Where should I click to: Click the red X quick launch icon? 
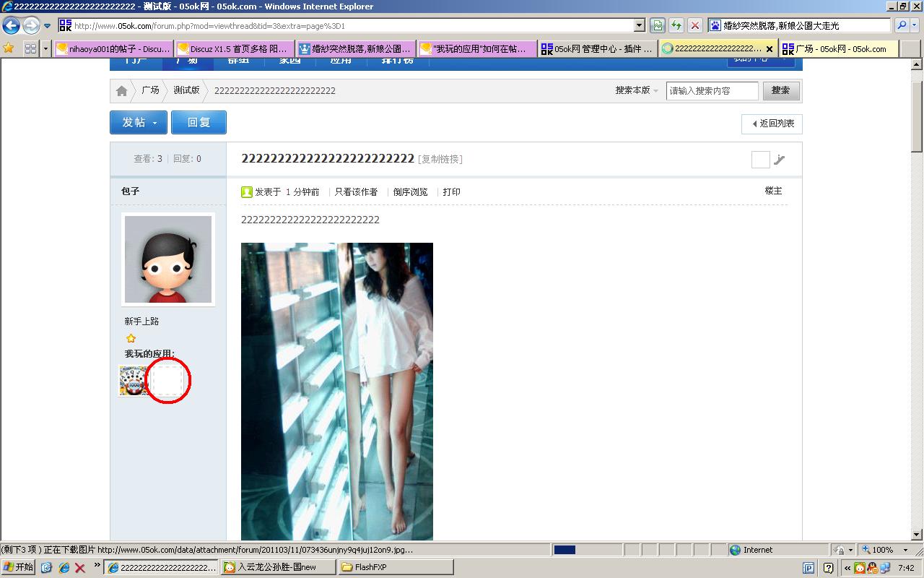pos(80,568)
